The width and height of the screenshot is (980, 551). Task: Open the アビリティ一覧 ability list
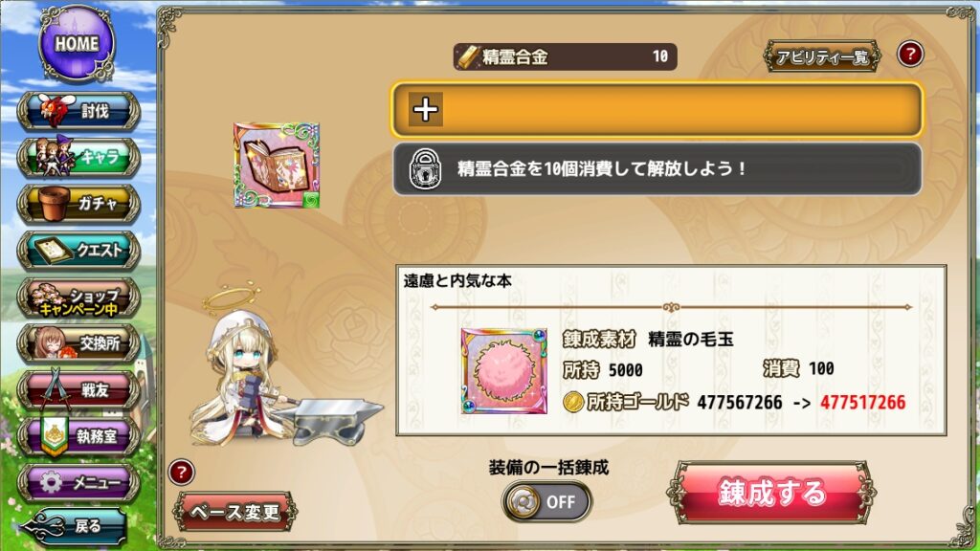(x=822, y=56)
